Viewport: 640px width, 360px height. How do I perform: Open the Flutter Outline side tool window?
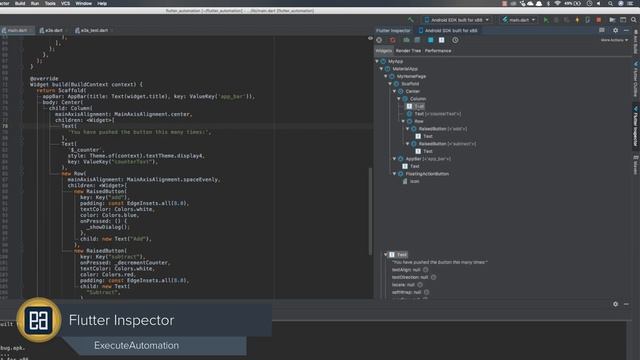click(636, 79)
